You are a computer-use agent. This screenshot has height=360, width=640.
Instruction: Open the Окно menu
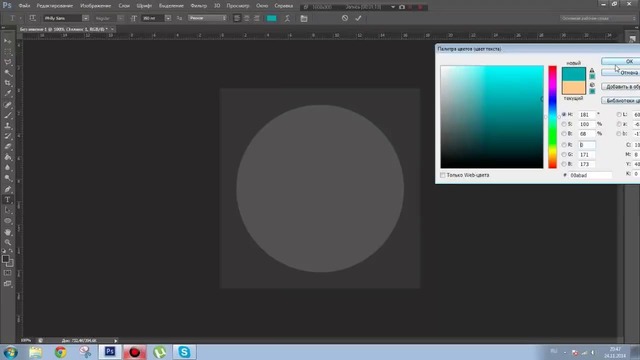click(x=262, y=6)
